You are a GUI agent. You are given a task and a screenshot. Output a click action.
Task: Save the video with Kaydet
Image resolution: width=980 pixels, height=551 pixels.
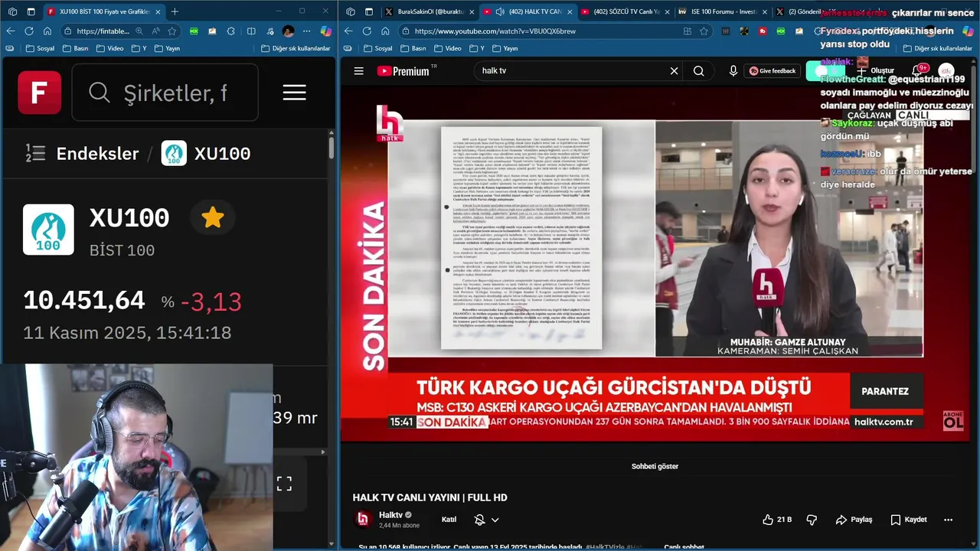coord(908,520)
